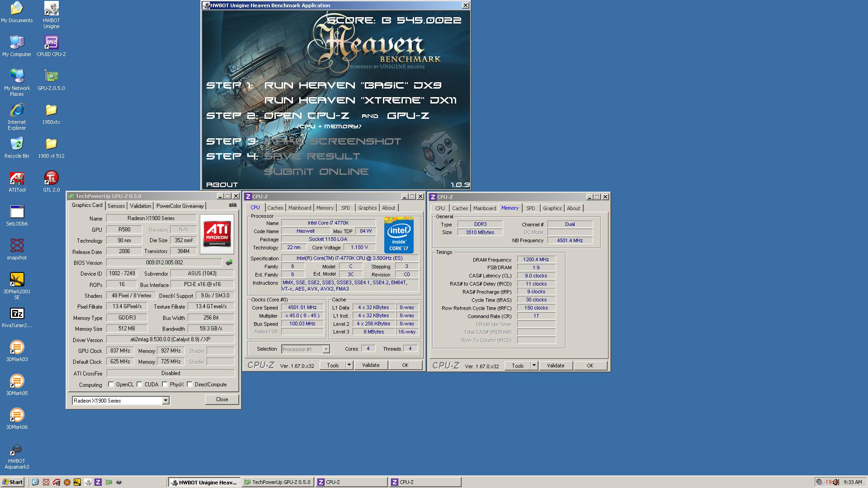The width and height of the screenshot is (868, 488).
Task: Click the BIOS Version field in GPU-Z
Action: pos(164,263)
